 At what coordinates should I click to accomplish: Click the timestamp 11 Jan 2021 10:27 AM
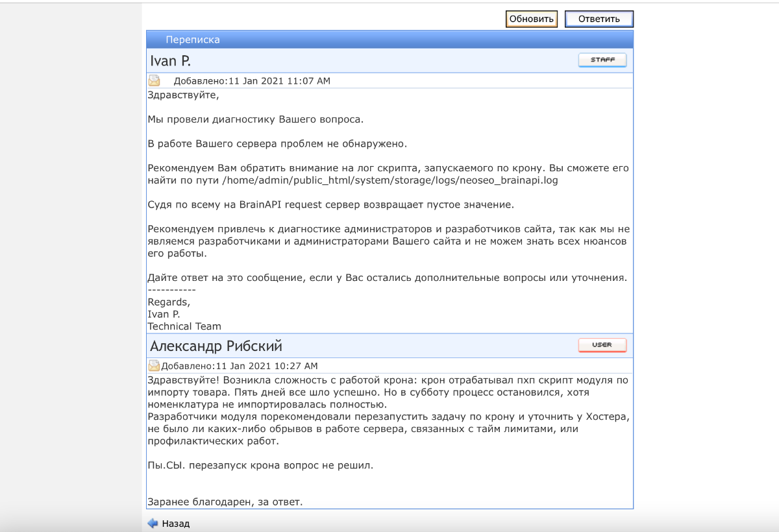point(267,367)
